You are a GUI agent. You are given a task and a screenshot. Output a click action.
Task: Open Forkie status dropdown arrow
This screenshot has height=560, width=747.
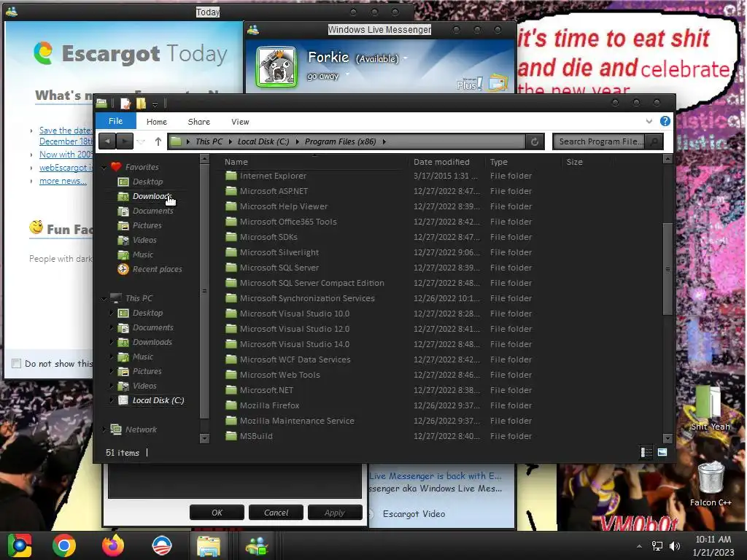(406, 58)
